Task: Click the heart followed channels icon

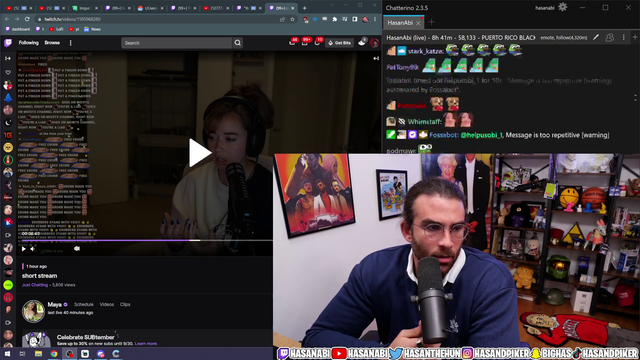Action: 8,72
